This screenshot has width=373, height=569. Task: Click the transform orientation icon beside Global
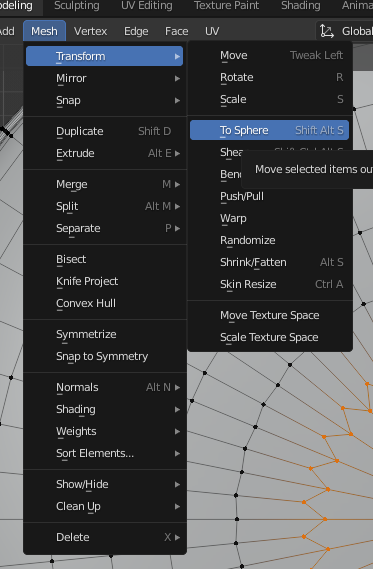tap(327, 31)
